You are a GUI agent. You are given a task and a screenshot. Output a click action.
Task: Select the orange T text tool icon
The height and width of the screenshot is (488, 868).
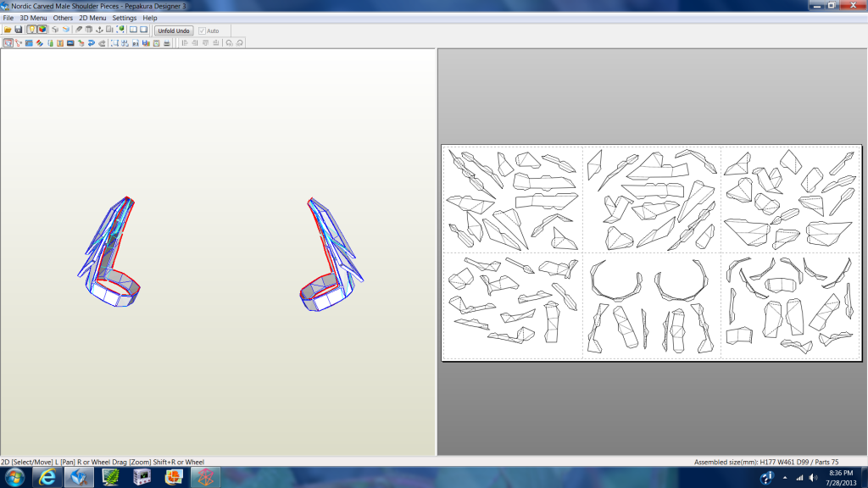pos(60,42)
